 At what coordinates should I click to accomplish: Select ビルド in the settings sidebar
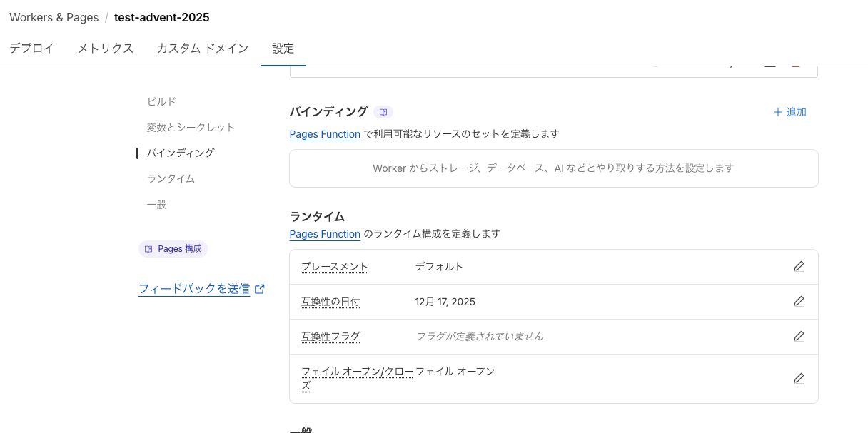[x=161, y=101]
